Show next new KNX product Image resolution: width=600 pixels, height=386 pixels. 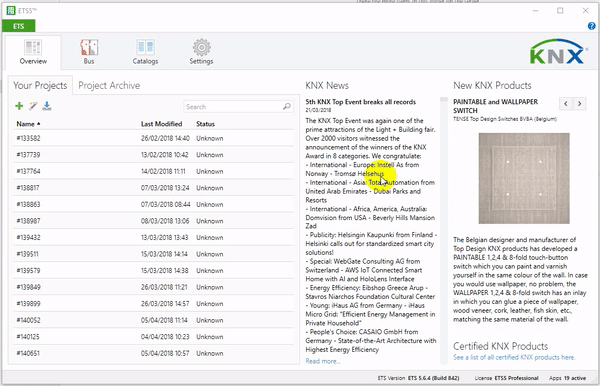(x=579, y=103)
